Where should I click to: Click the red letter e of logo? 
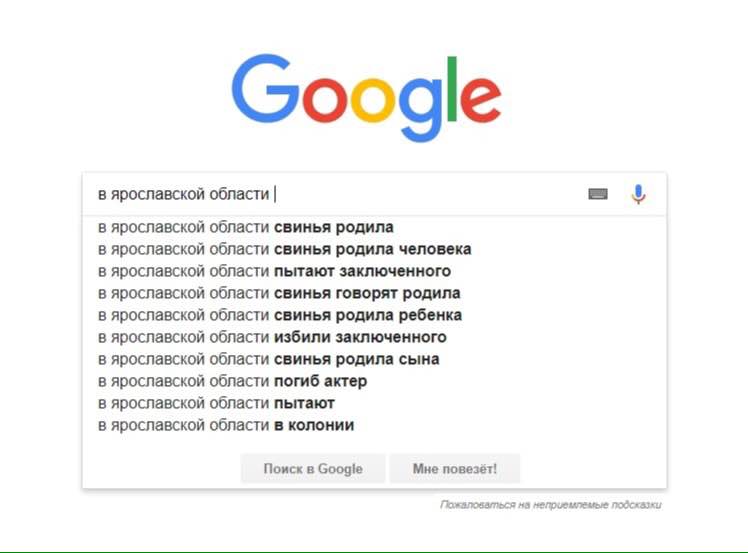pyautogui.click(x=481, y=100)
